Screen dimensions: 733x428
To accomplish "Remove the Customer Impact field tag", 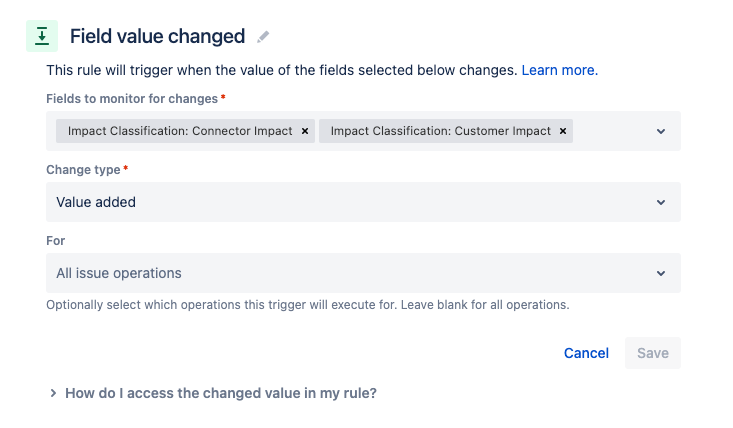I will click(x=563, y=131).
